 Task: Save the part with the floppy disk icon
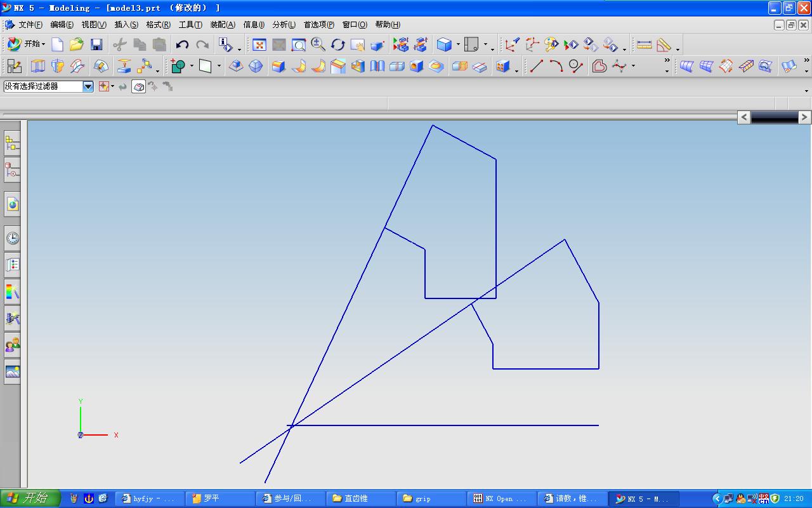pos(96,44)
